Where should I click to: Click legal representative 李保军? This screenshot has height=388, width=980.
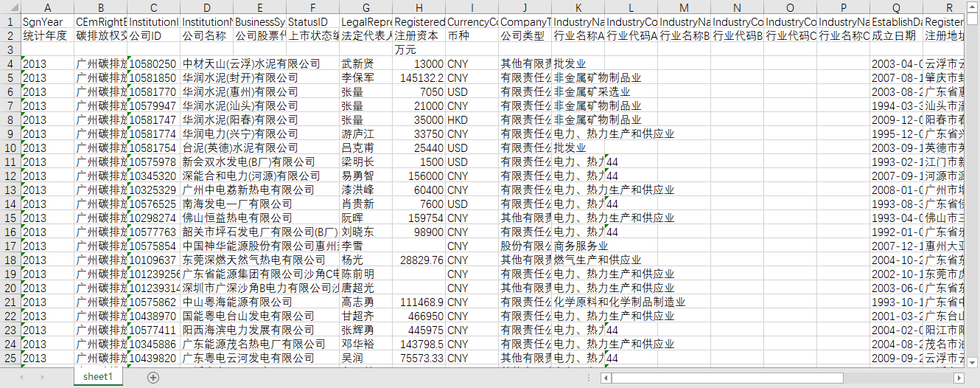[x=366, y=77]
